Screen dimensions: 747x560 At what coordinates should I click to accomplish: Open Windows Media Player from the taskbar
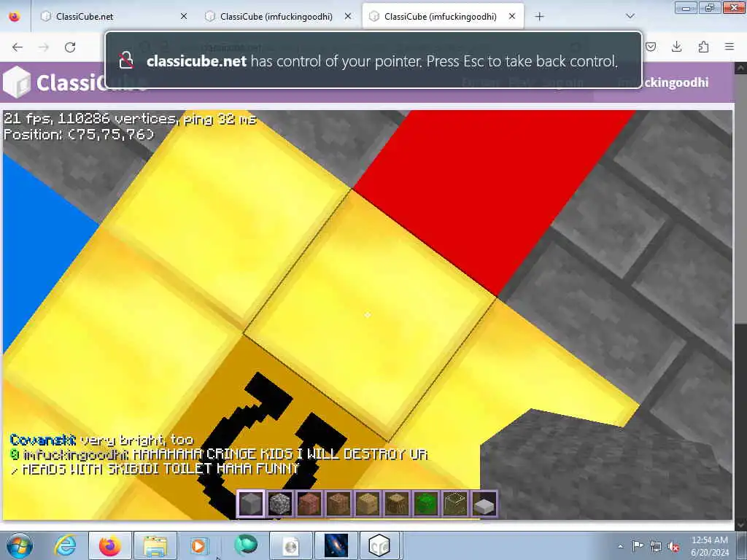point(200,545)
